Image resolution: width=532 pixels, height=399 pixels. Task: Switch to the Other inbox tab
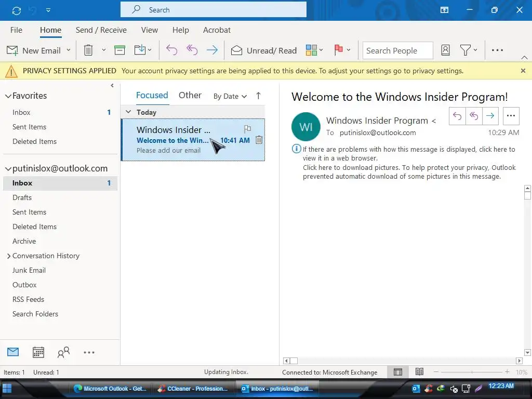190,96
